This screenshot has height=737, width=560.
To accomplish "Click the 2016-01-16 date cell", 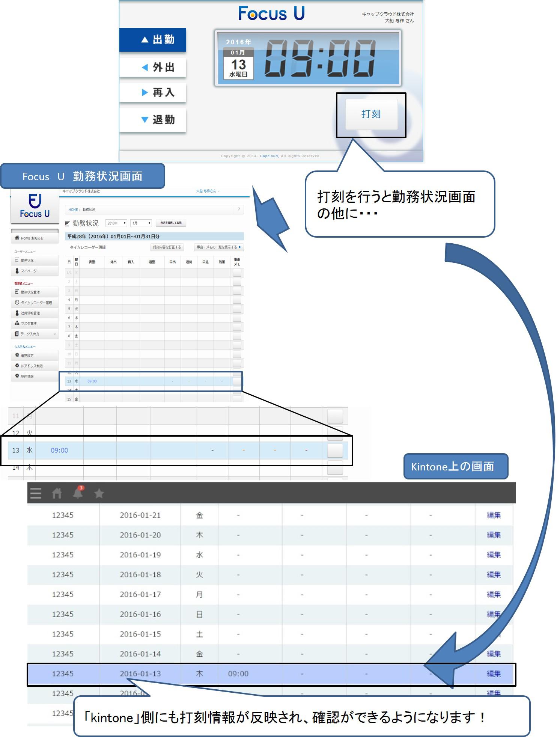I will tap(140, 614).
